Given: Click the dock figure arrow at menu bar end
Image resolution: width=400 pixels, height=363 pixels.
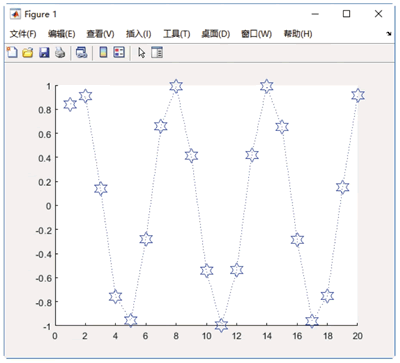Looking at the screenshot, I should point(389,34).
